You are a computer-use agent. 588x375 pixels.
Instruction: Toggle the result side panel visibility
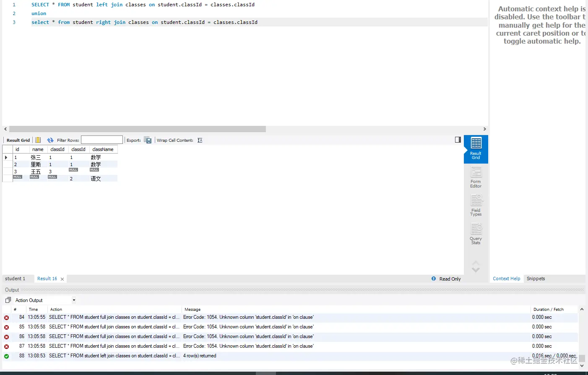pyautogui.click(x=458, y=140)
